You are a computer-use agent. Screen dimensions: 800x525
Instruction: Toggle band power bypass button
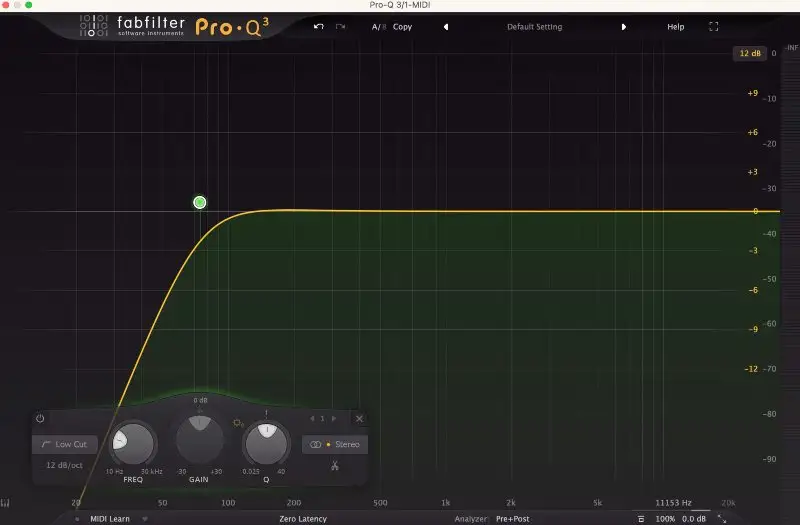click(40, 419)
